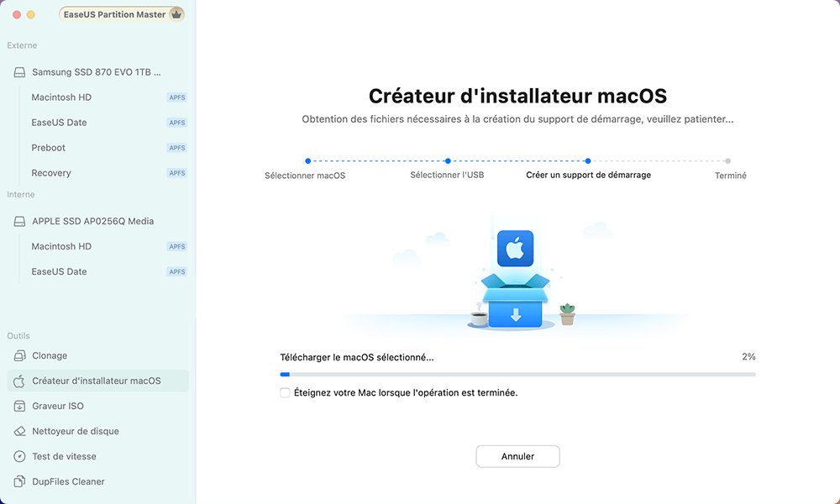This screenshot has width=840, height=504.
Task: Click the Créateur d'installateur macOS icon
Action: (17, 381)
